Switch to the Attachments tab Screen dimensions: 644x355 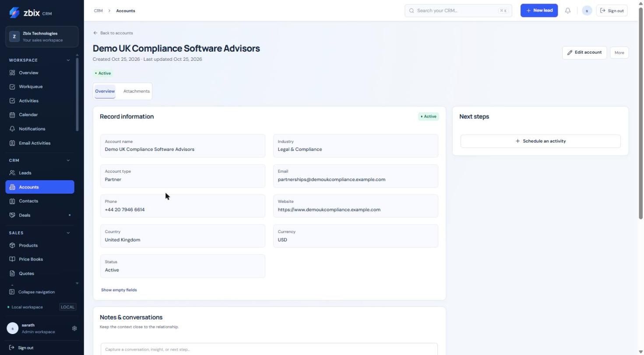(137, 91)
